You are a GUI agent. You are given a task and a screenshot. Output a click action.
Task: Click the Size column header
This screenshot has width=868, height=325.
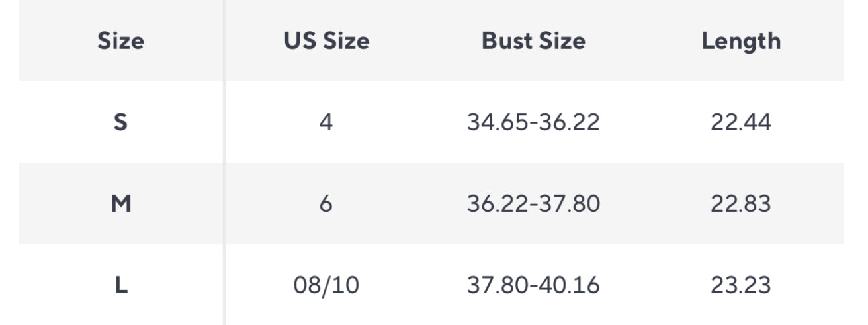(120, 41)
